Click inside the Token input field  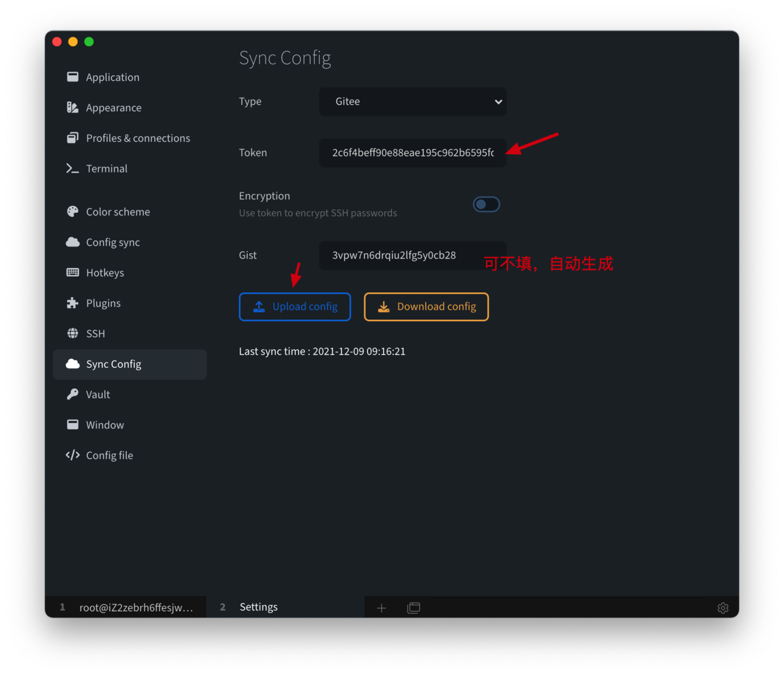412,153
